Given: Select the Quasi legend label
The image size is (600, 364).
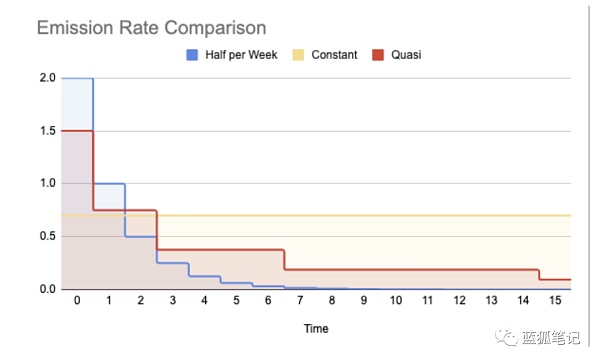Looking at the screenshot, I should 406,55.
